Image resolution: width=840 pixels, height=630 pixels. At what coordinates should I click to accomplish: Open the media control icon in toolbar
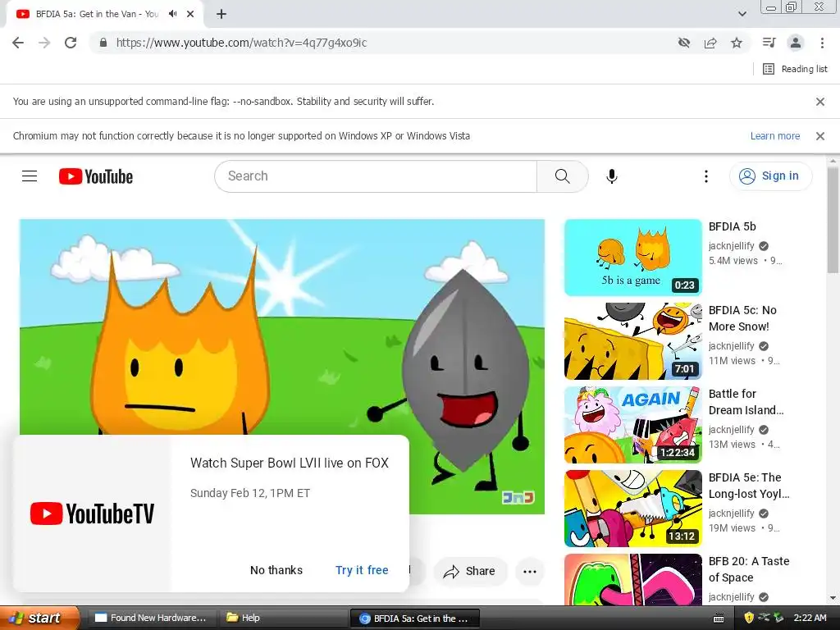coord(769,43)
